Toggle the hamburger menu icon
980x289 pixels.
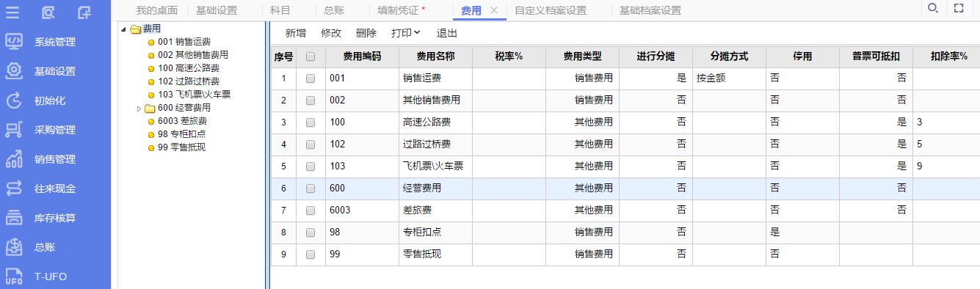point(12,12)
